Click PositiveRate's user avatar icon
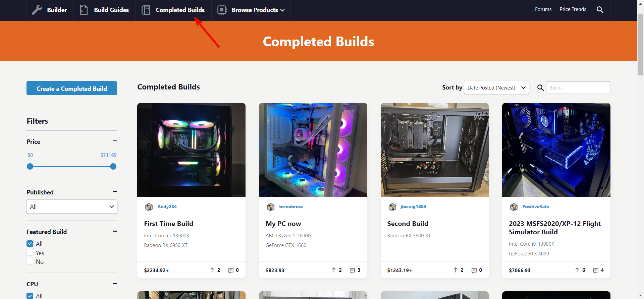The width and height of the screenshot is (644, 299). click(x=514, y=207)
